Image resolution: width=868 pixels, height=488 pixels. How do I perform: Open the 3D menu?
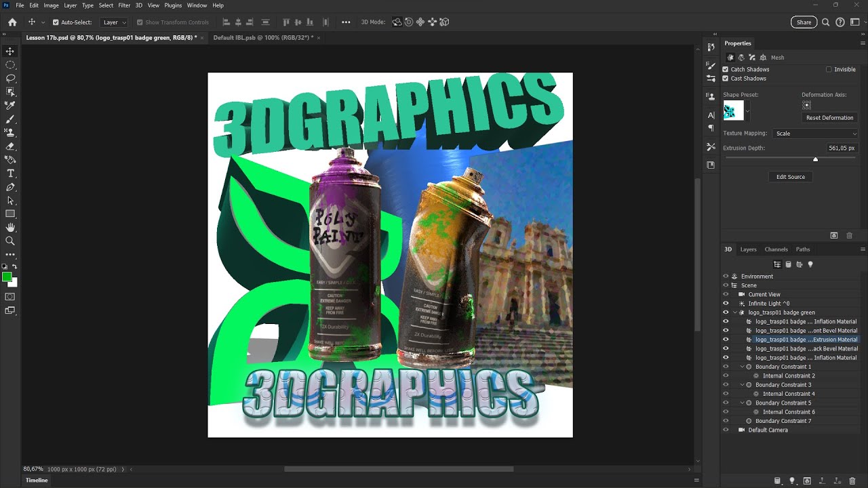tap(138, 5)
